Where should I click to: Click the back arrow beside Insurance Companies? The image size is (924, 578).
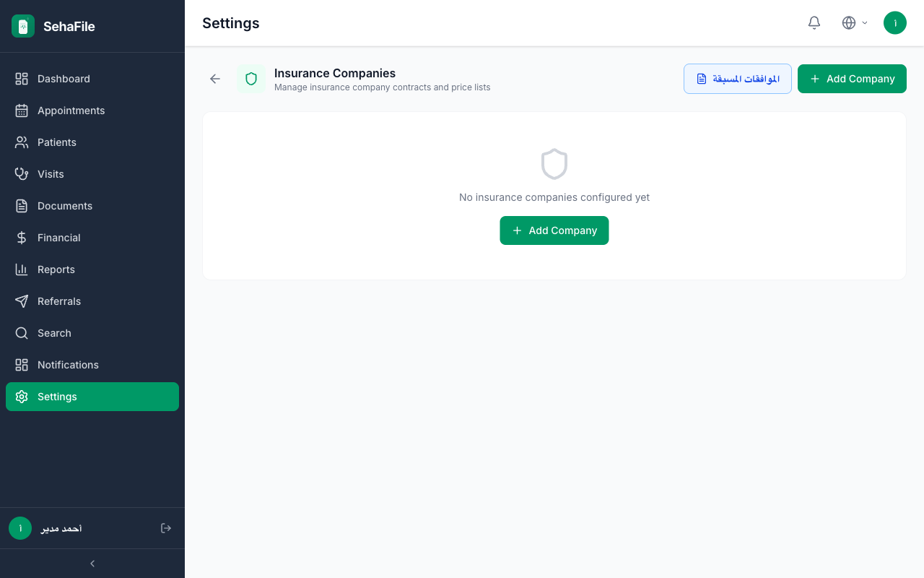tap(215, 79)
